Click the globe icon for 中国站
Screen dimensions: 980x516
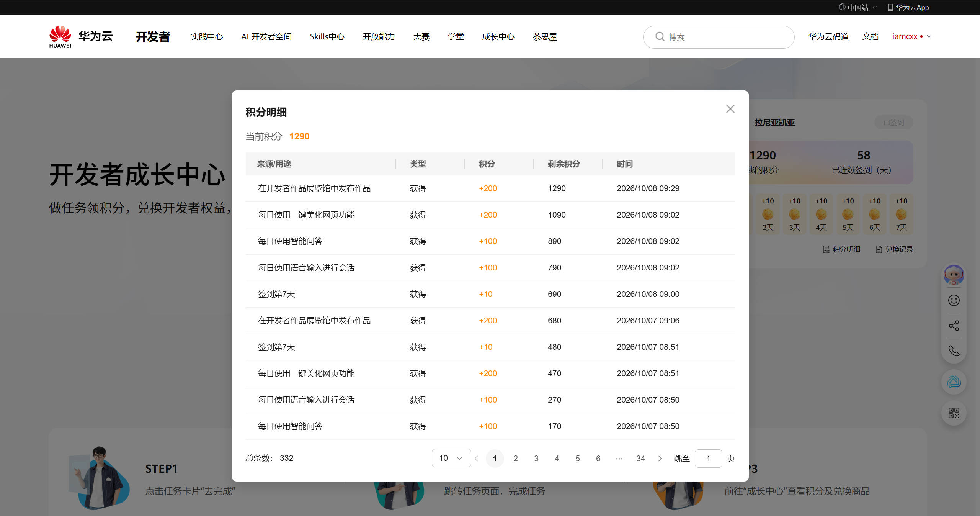pyautogui.click(x=842, y=7)
